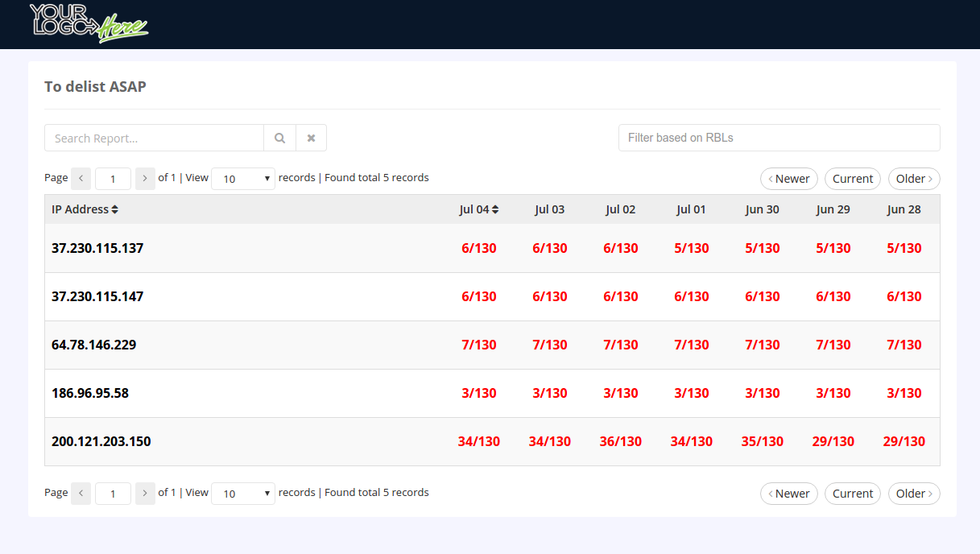Screen dimensions: 980x554
Task: Click the bottom Newer button
Action: click(789, 494)
